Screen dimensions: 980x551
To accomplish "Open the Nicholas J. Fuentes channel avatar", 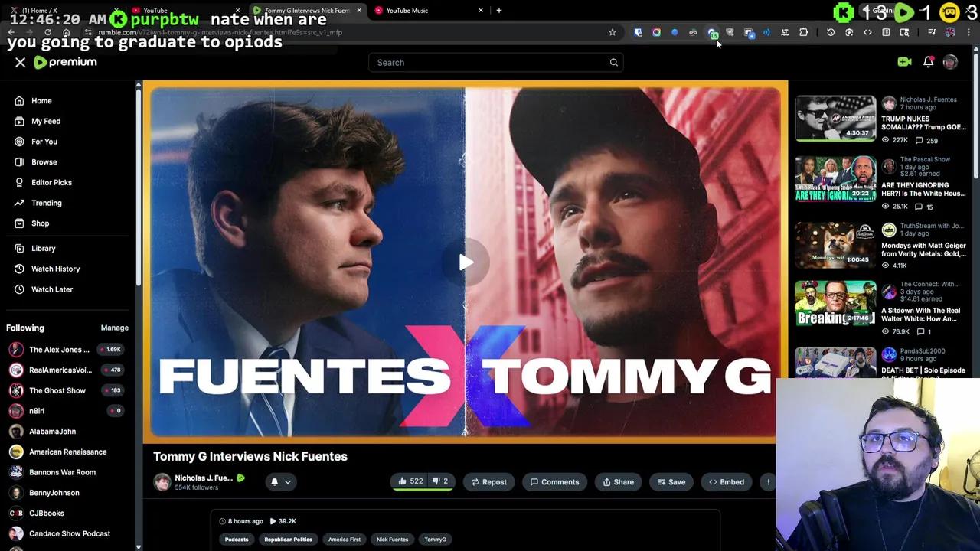I will click(162, 481).
